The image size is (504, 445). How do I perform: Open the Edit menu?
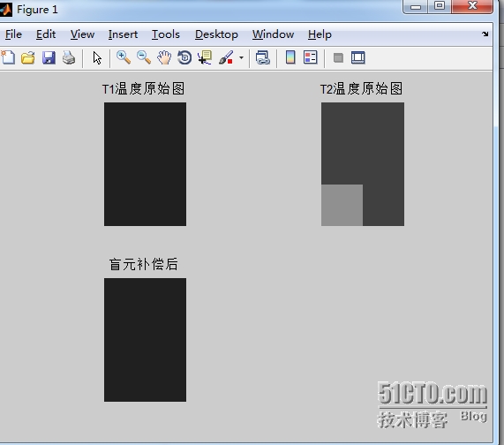pos(46,34)
